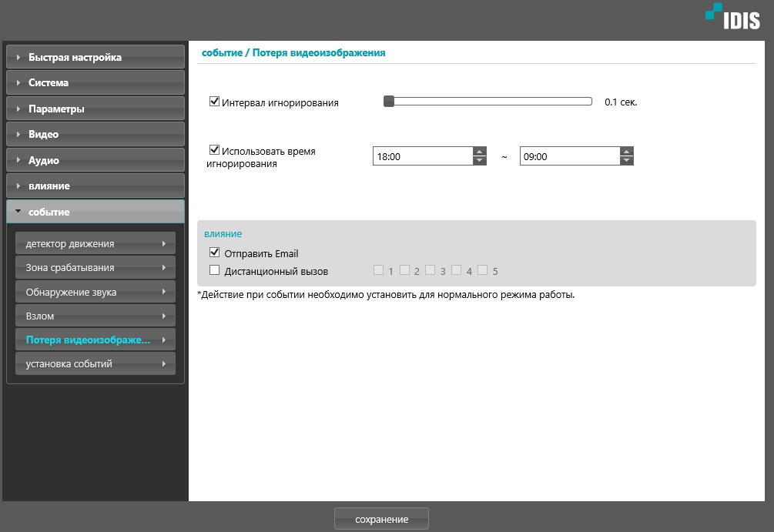Click the note starting with *Действие при событии
The height and width of the screenshot is (532, 774).
386,295
